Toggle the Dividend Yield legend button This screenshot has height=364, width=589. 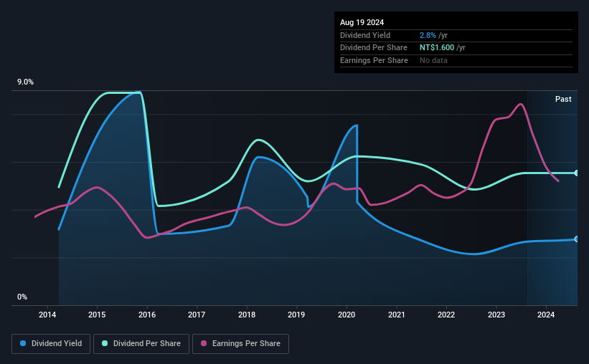(x=51, y=344)
